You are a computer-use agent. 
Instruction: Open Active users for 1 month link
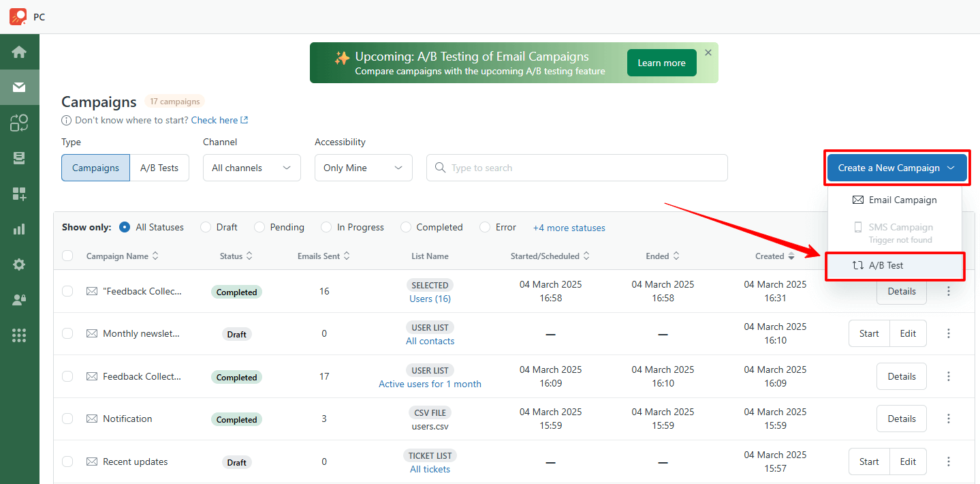point(430,384)
